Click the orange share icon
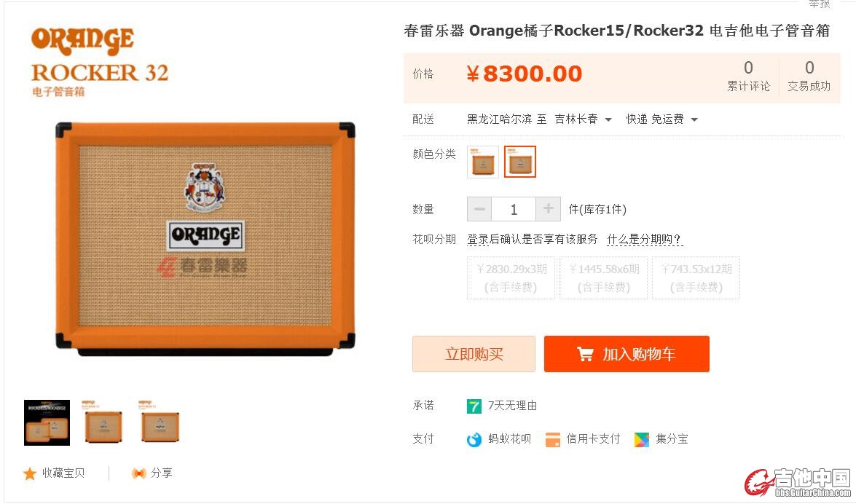 [x=138, y=473]
